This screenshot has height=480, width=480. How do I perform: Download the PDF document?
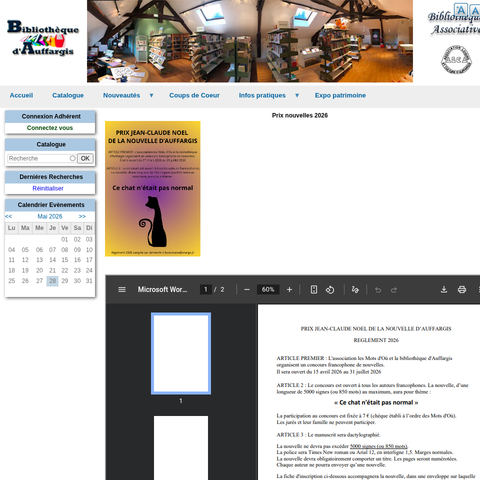444,289
